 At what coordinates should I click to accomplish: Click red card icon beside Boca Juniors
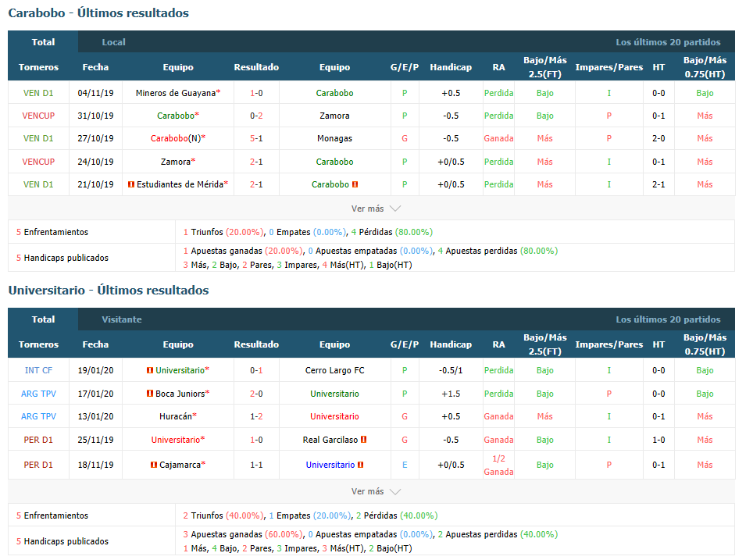tap(150, 394)
